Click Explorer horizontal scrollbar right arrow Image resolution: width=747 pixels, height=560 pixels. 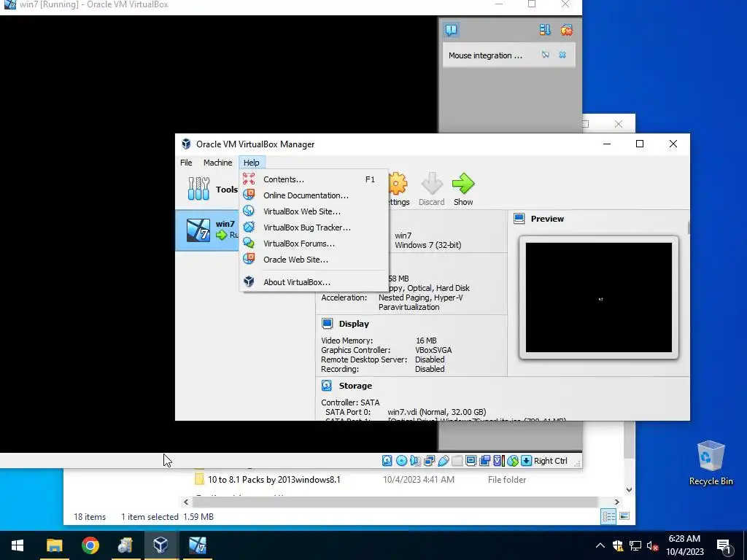pos(616,502)
